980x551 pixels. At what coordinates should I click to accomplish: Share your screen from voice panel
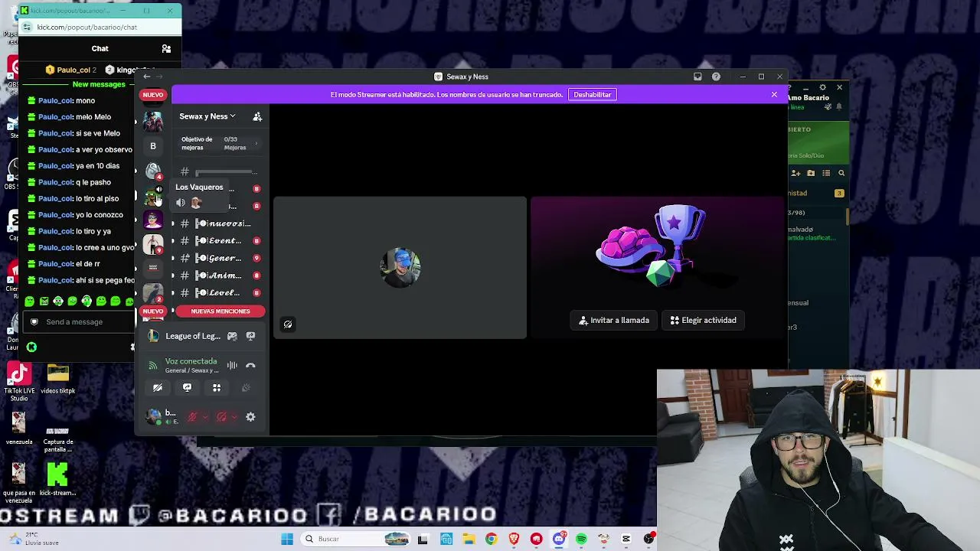click(187, 388)
